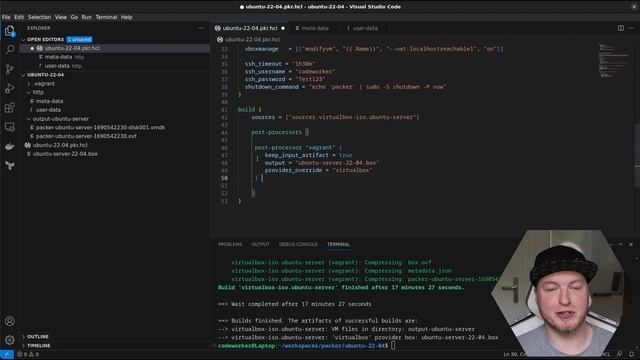Viewport: 640px width, 360px height.
Task: Open the Terraform view icon
Action: point(9,165)
